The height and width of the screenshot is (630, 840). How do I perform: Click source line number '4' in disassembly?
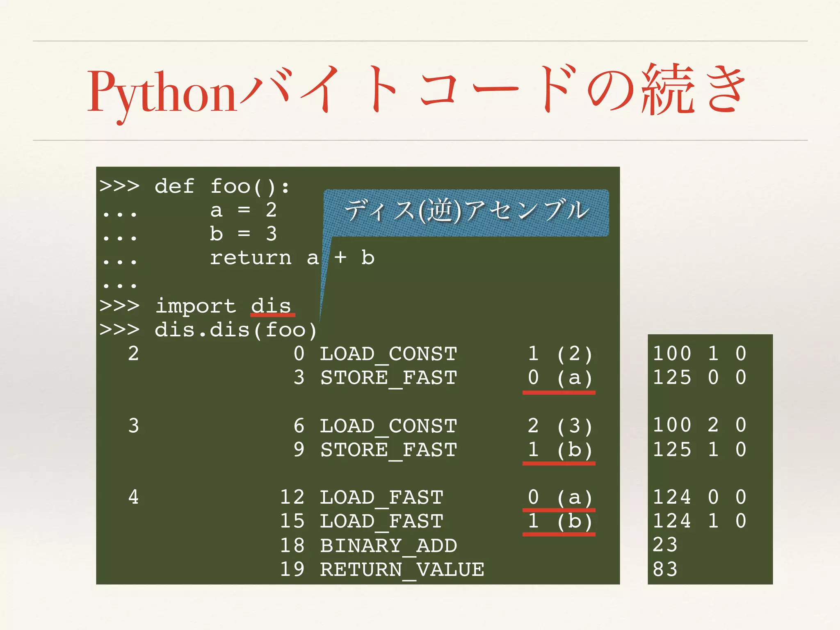pyautogui.click(x=134, y=497)
